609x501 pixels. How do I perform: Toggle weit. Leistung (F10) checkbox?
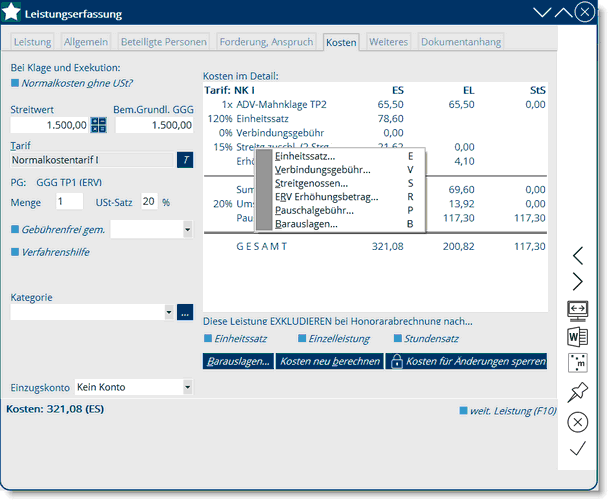(x=463, y=411)
